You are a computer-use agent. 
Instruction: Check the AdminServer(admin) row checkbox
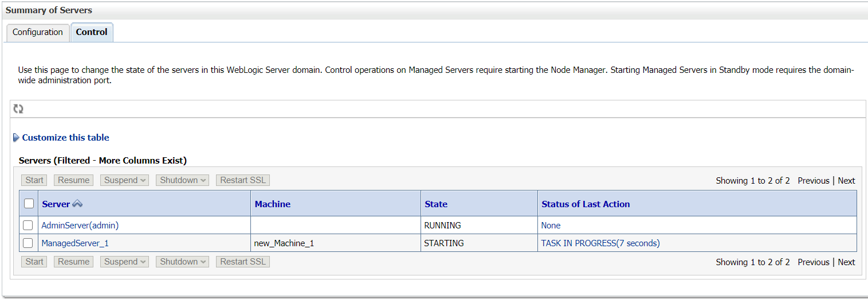28,225
